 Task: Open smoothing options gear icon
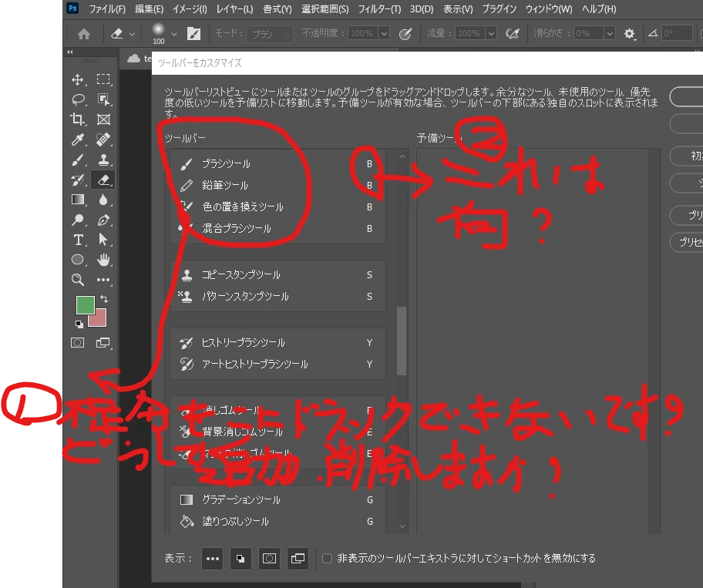click(630, 34)
